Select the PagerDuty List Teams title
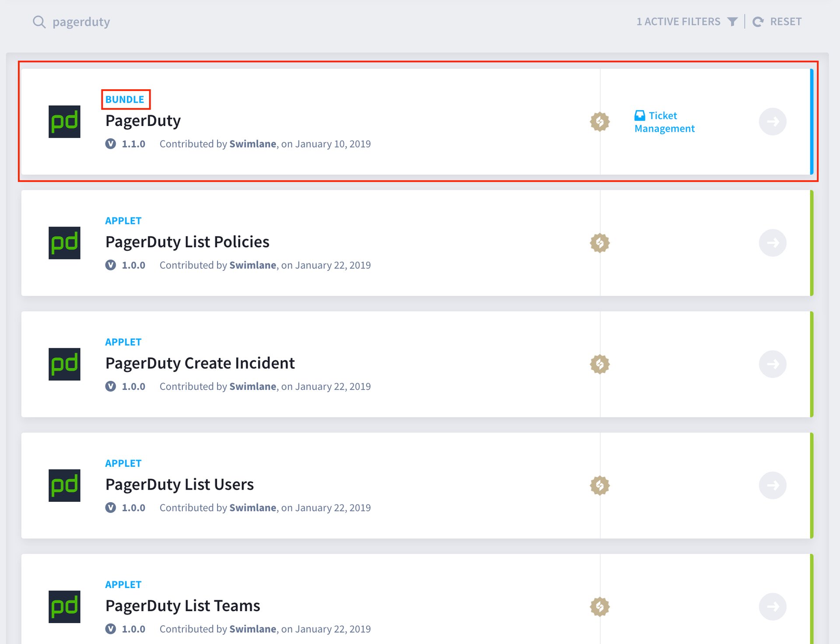The image size is (840, 644). tap(182, 606)
